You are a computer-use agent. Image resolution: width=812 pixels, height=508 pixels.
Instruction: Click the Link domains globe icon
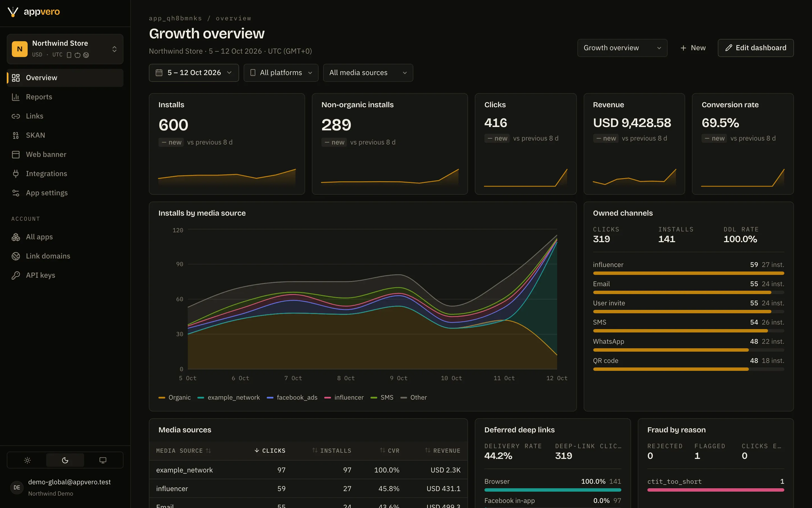coord(16,256)
